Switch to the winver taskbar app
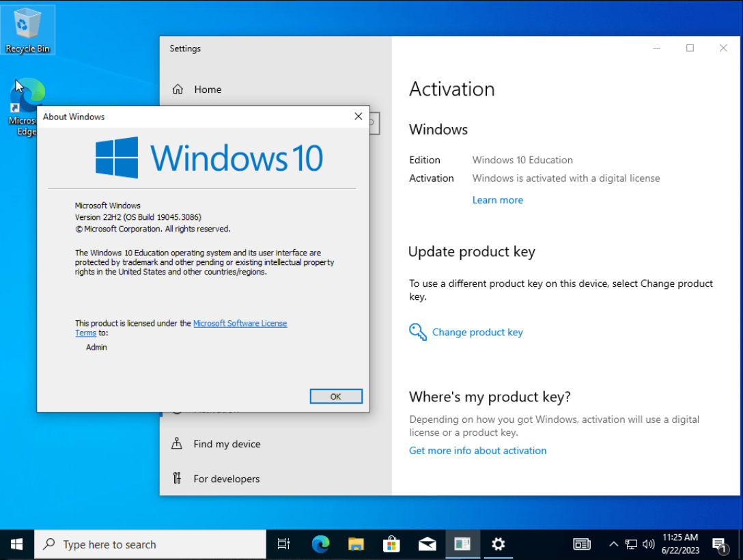 point(462,544)
